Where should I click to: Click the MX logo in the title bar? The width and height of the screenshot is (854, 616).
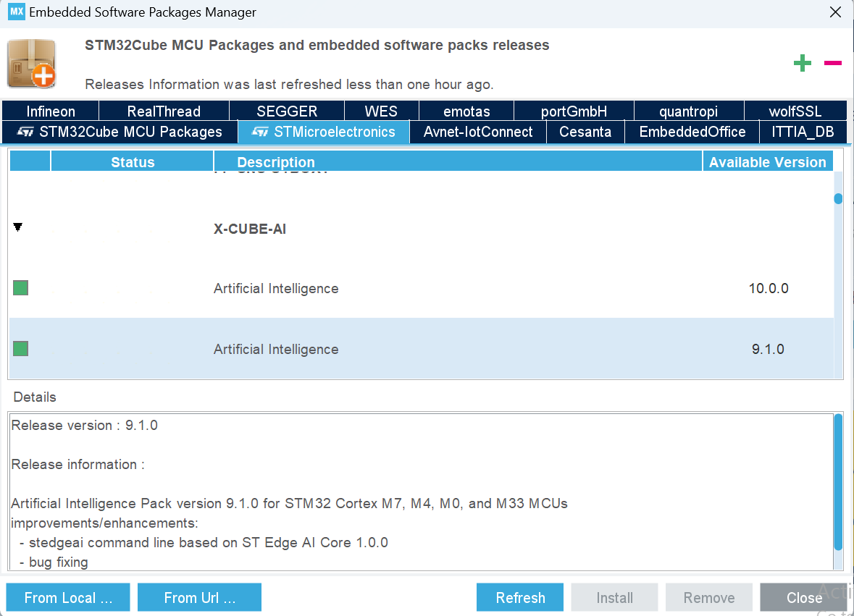[16, 12]
